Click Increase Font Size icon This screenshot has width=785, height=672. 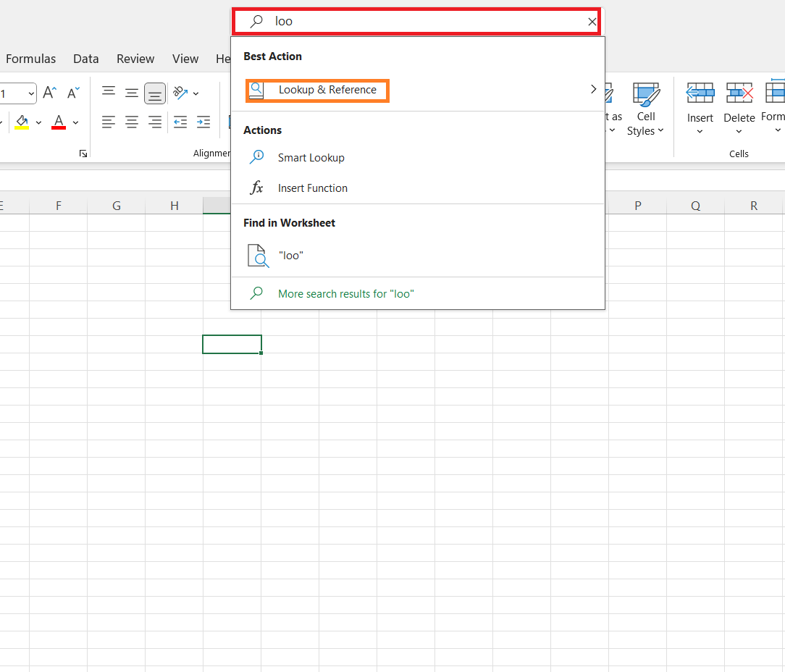(x=49, y=93)
